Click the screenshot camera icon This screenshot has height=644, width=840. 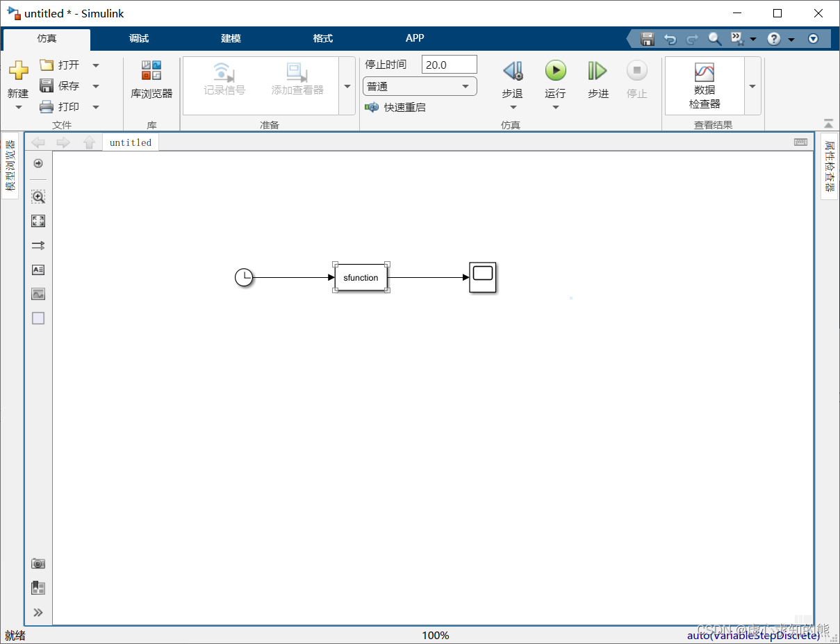38,563
